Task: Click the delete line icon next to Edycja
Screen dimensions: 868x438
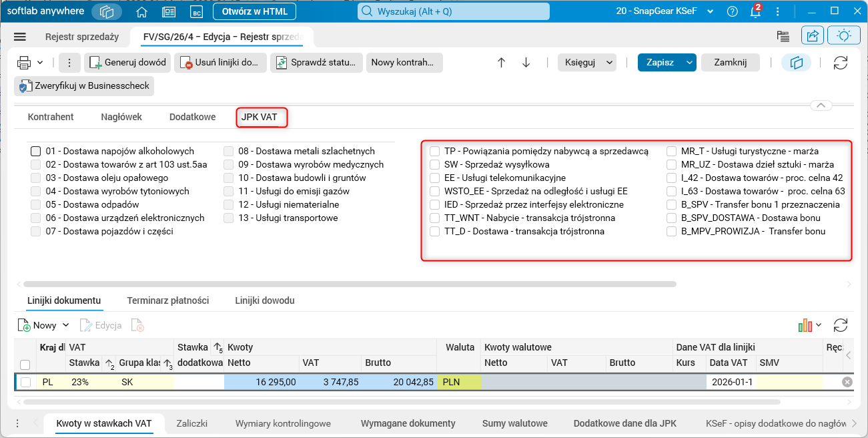Action: 137,325
